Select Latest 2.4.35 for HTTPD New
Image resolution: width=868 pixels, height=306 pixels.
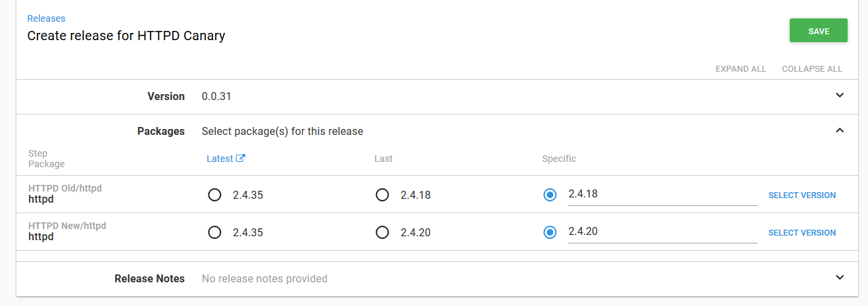click(214, 232)
